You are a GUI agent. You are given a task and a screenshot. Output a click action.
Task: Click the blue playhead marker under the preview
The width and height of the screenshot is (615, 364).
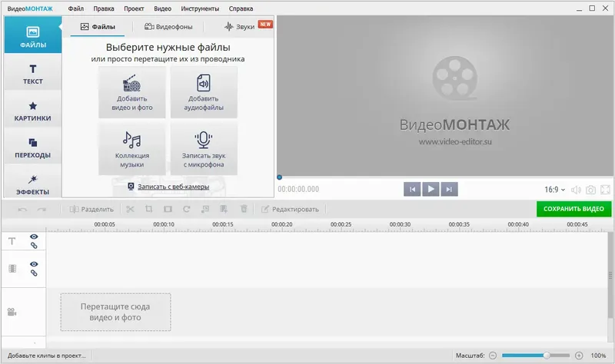pos(279,177)
